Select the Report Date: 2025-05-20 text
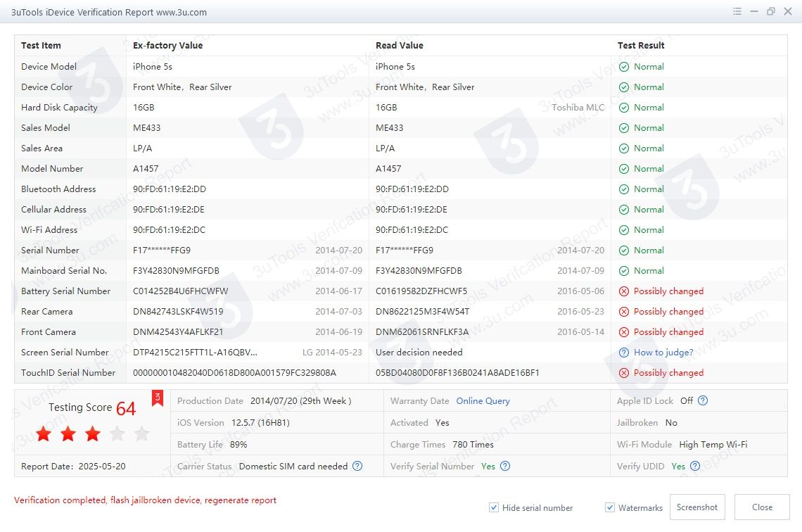This screenshot has width=802, height=532. [x=73, y=466]
